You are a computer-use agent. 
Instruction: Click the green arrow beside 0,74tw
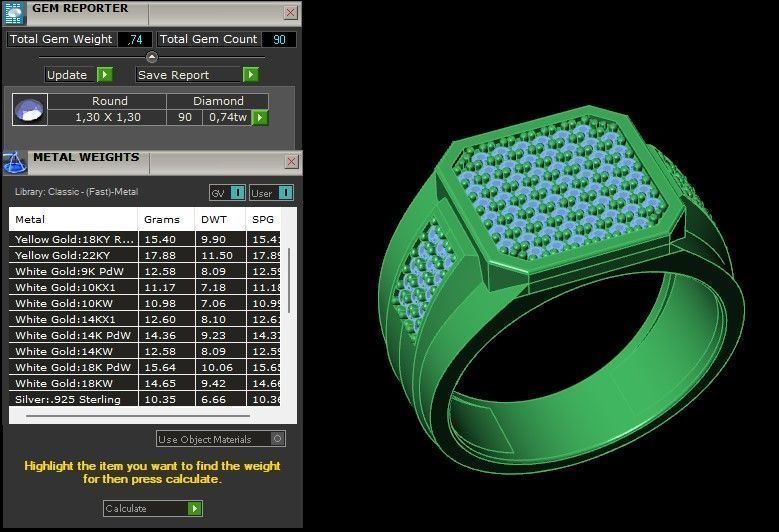pos(260,118)
